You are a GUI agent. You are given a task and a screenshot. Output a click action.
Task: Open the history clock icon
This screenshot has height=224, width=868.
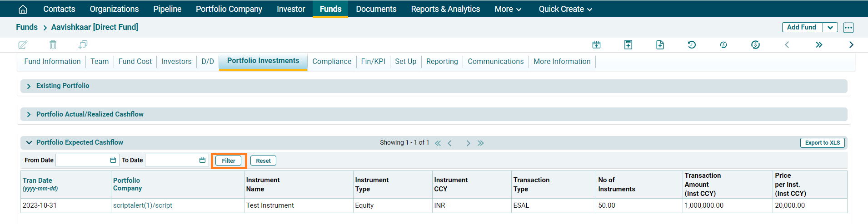point(692,44)
